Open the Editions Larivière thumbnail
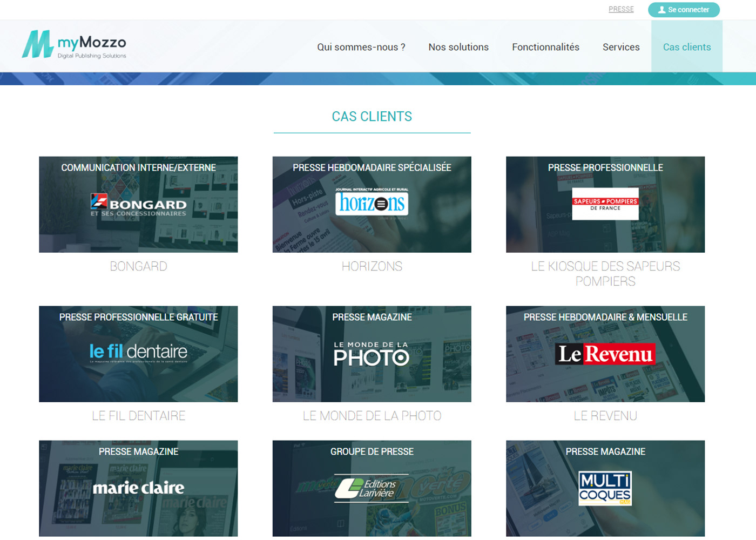The height and width of the screenshot is (540, 756). click(372, 489)
